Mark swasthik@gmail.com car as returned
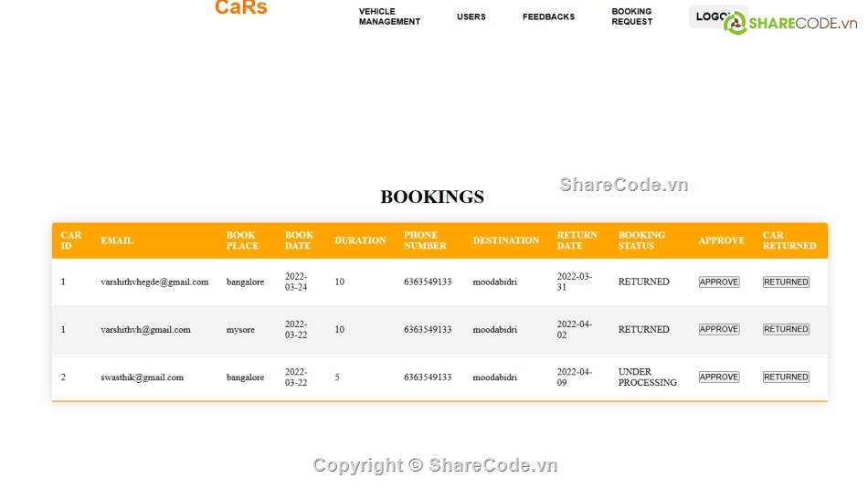868x489 pixels. click(x=786, y=377)
